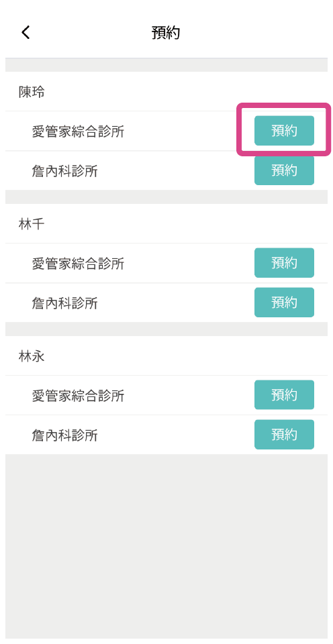Book 愛管家綜合診所 for 陳玲 with 預約 button

click(x=284, y=131)
